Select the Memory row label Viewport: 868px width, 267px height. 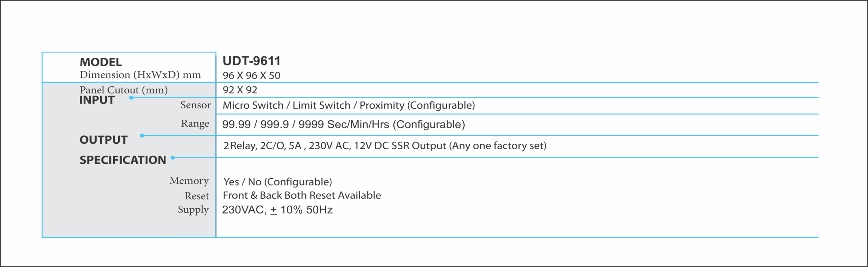(x=189, y=181)
